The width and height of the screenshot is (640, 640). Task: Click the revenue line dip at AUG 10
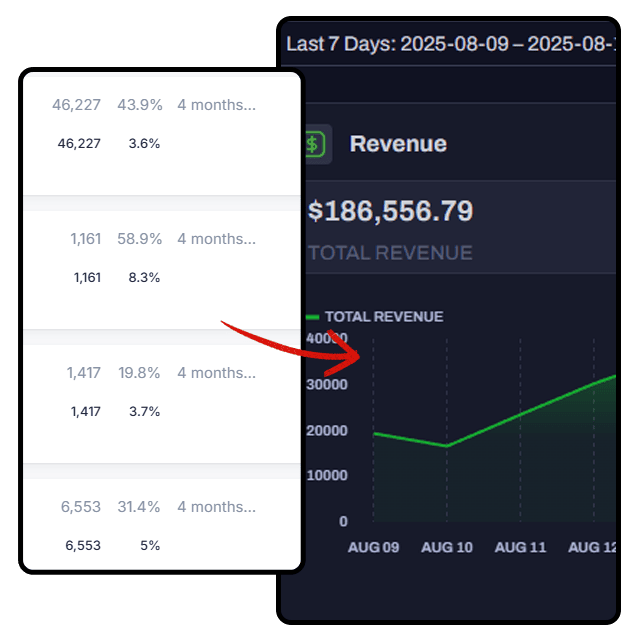pyautogui.click(x=447, y=446)
